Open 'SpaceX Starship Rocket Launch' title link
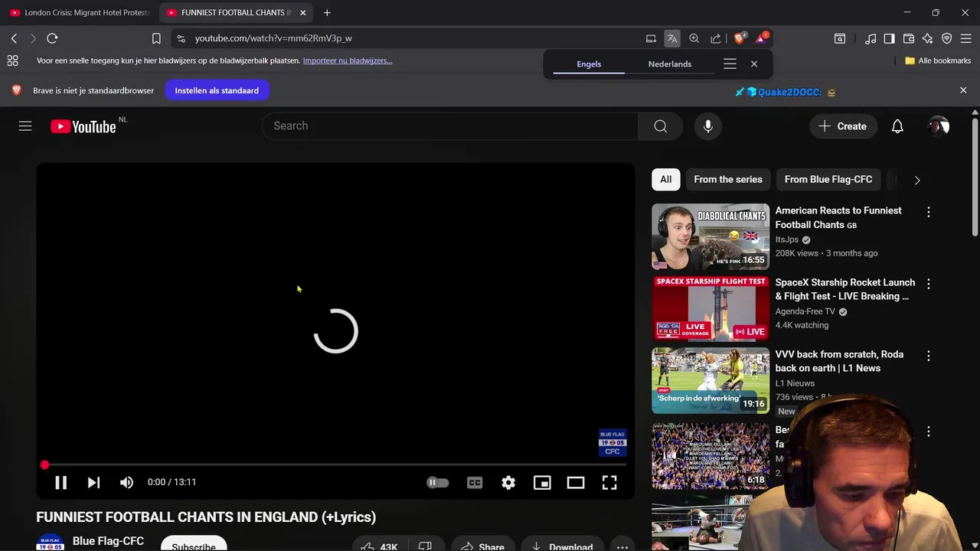The width and height of the screenshot is (980, 551). tap(844, 289)
